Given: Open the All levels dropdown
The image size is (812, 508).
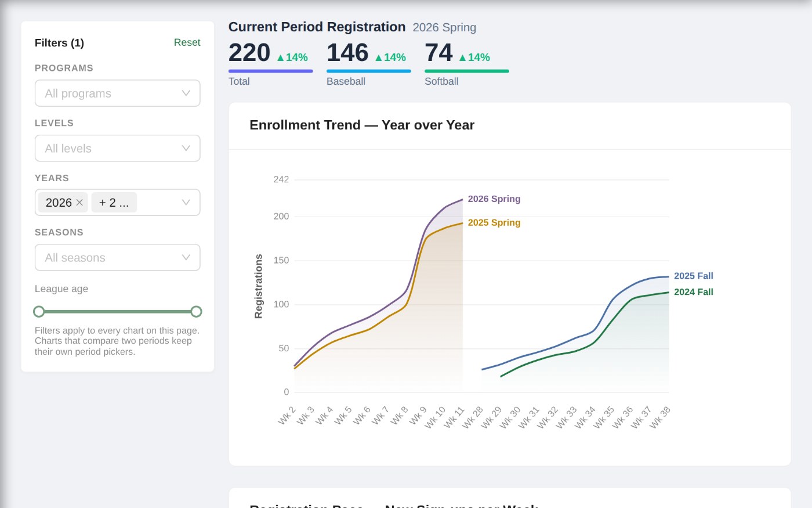Looking at the screenshot, I should click(118, 149).
